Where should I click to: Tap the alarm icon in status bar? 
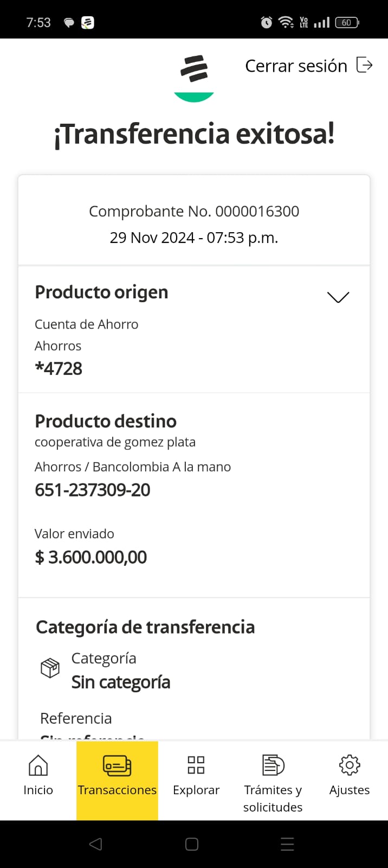pyautogui.click(x=267, y=22)
